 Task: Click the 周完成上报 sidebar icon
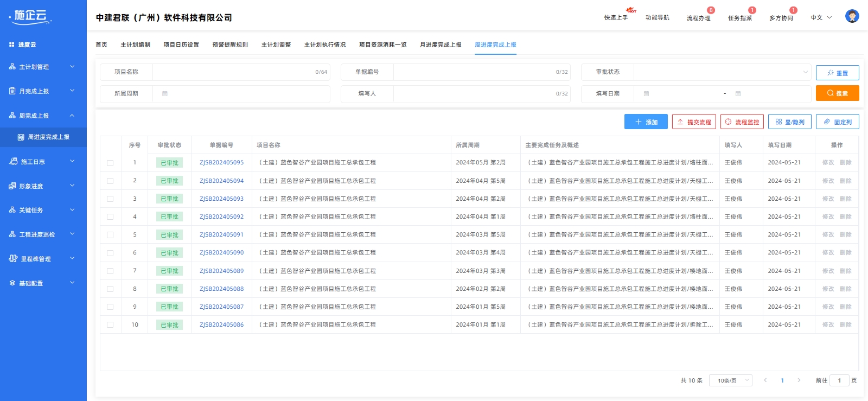tap(12, 116)
